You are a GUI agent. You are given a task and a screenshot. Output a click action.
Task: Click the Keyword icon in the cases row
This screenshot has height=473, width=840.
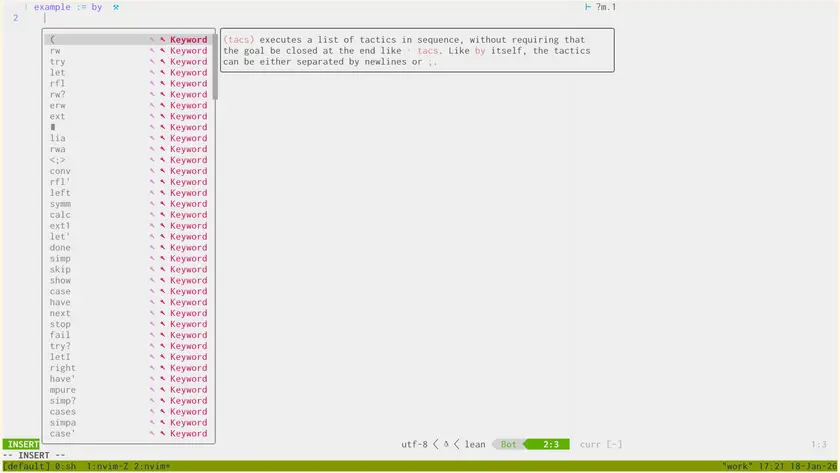tap(163, 412)
